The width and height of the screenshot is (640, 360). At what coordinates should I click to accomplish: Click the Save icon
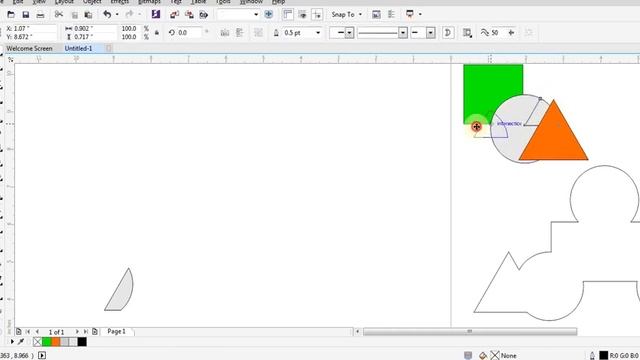point(26,15)
